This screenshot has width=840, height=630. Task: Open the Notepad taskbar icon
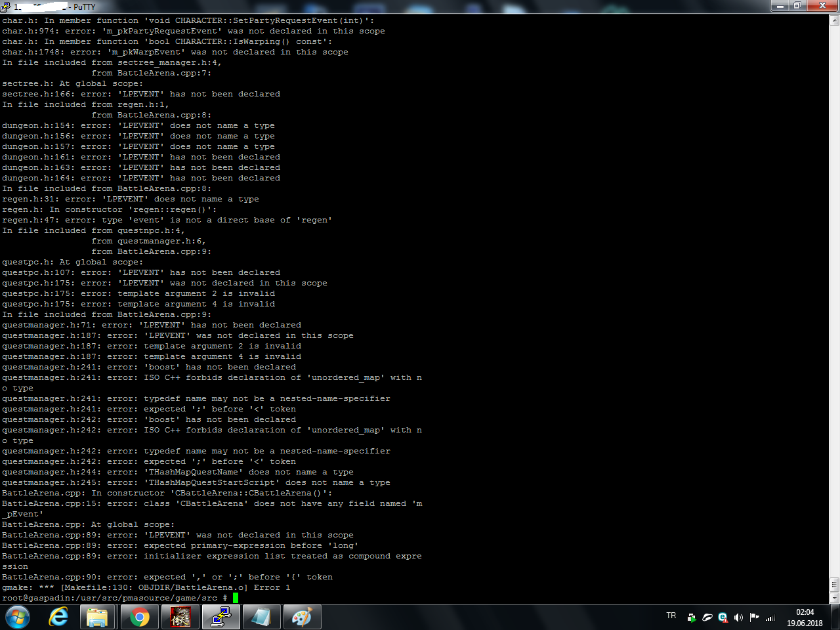(261, 618)
